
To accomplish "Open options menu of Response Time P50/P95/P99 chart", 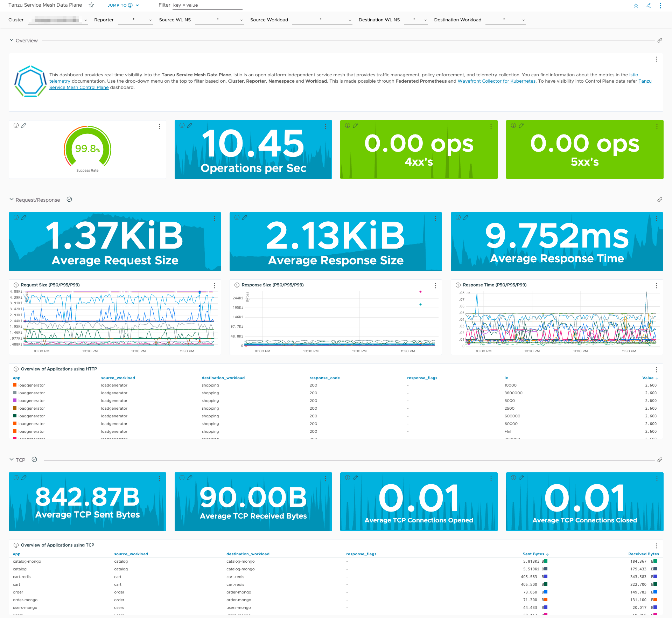I will [657, 286].
